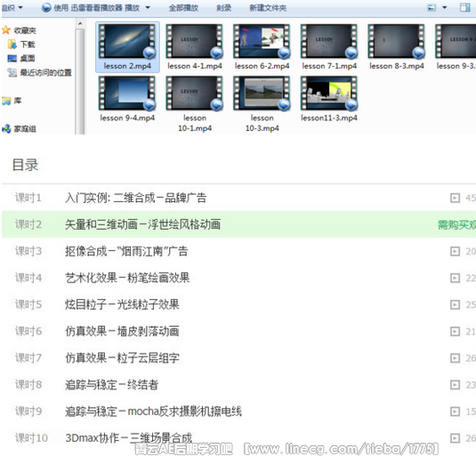
Task: Click the play icon on 课时4 row
Action: pos(455,278)
